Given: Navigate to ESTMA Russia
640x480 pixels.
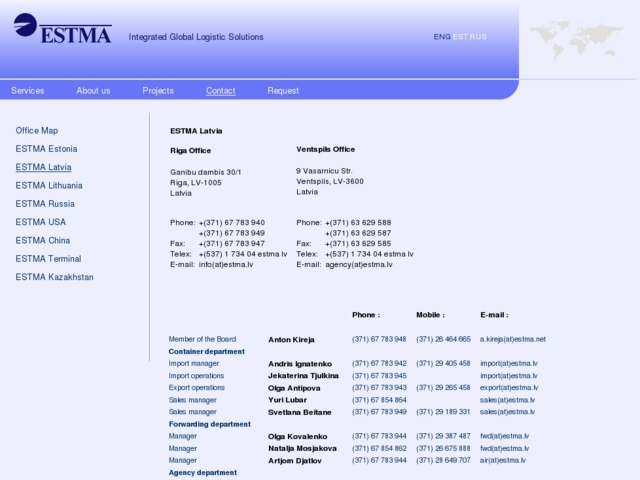Looking at the screenshot, I should pos(45,204).
